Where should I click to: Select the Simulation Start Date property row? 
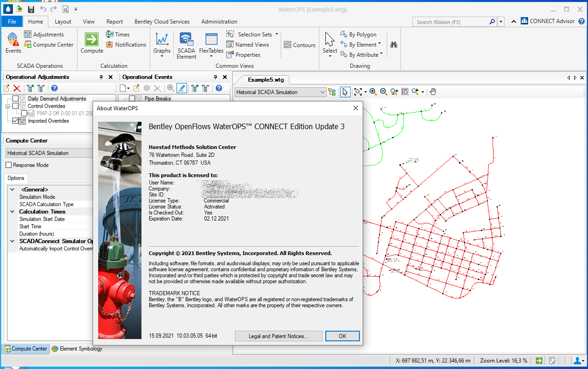coord(50,219)
